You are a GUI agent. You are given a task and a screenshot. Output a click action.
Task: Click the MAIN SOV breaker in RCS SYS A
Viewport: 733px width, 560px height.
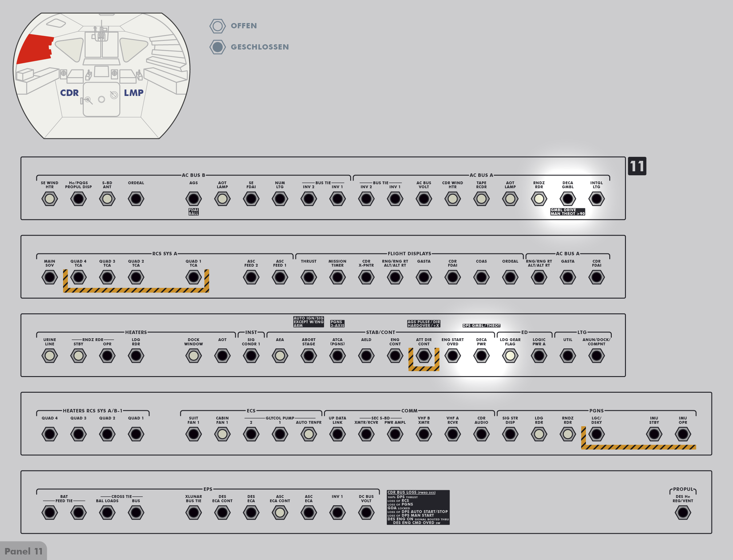click(x=50, y=277)
